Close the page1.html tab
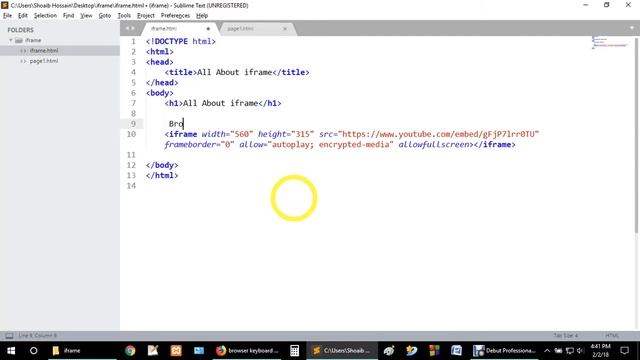Viewport: 640px width, 360px height. [x=285, y=29]
